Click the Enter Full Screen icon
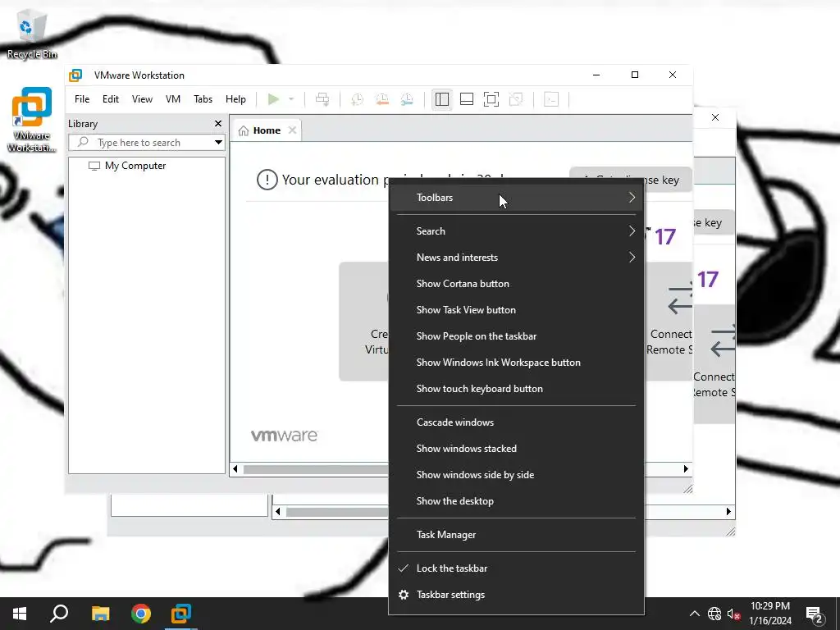The image size is (840, 630). 491,99
